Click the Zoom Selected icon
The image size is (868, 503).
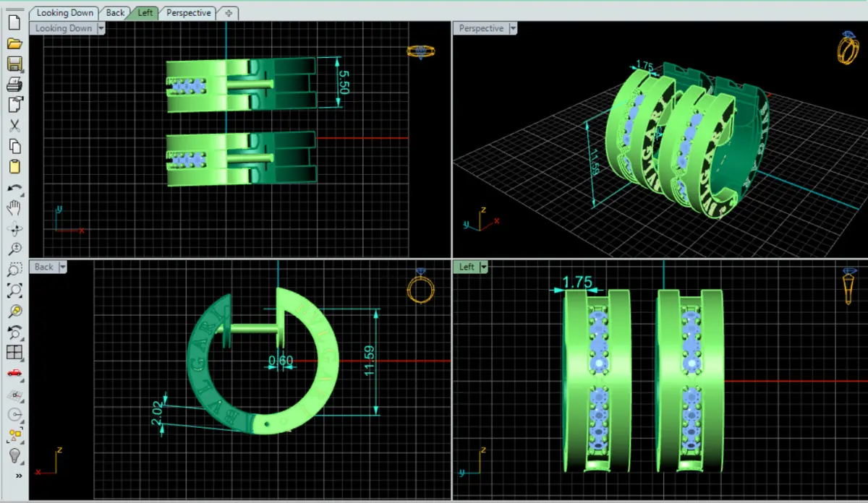coord(14,311)
